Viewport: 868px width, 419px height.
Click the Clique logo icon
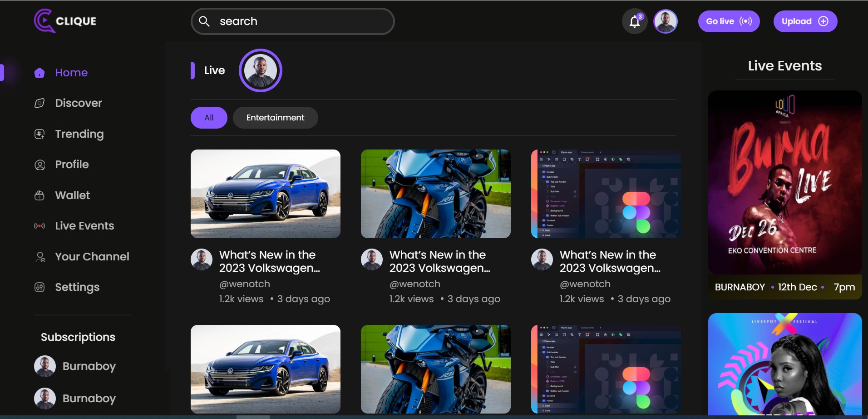pos(44,21)
